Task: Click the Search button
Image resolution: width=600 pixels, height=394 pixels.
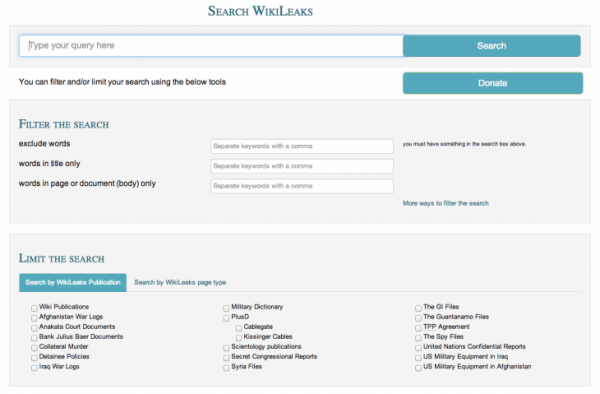Action: click(492, 46)
